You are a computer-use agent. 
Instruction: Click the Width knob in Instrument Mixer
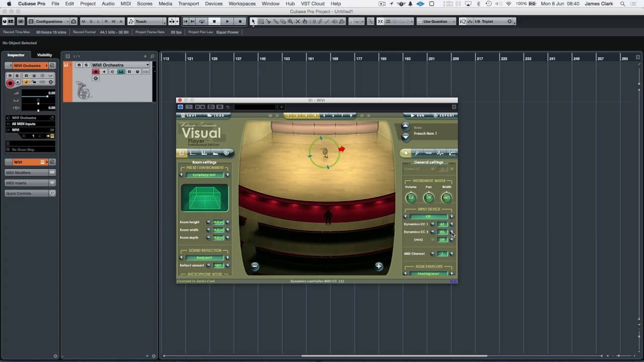(x=446, y=198)
